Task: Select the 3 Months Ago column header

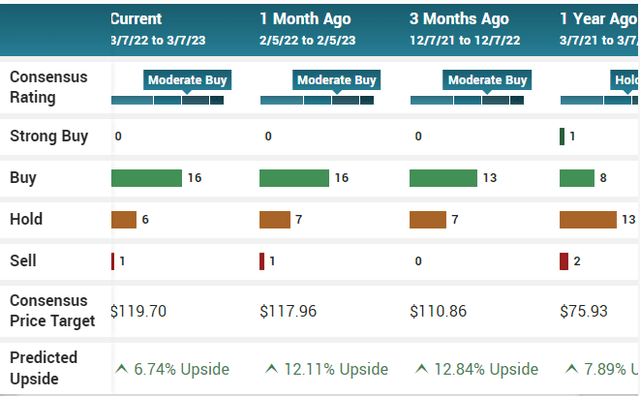Action: [x=465, y=29]
